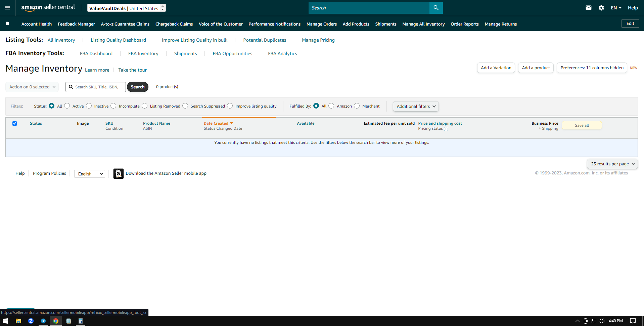
Task: Click the Help link in header
Action: (633, 8)
